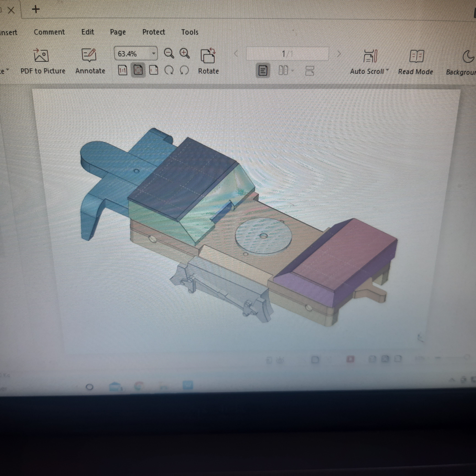Toggle two-page view layout
Viewport: 476px width, 476px height.
coord(283,71)
